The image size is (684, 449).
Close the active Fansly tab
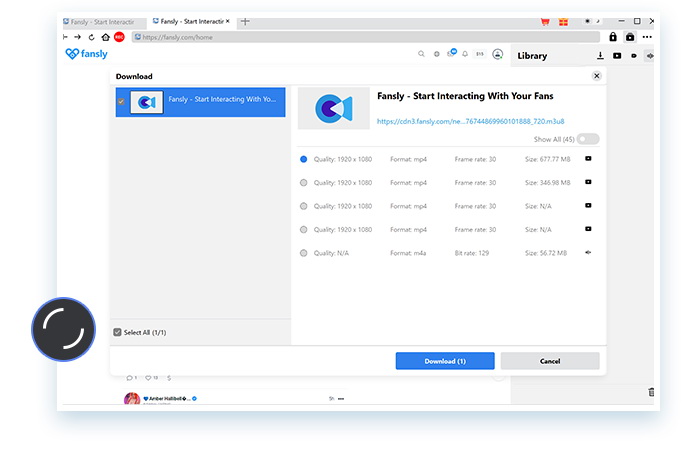point(227,21)
